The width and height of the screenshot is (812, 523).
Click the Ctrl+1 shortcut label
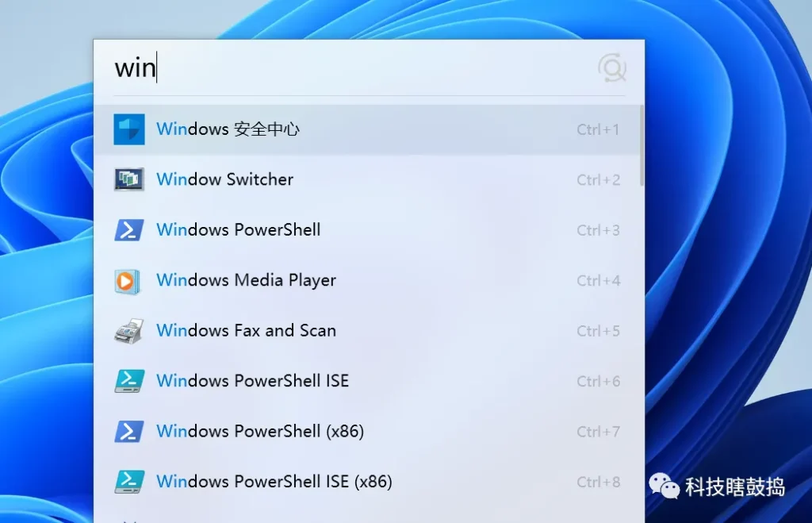point(598,129)
